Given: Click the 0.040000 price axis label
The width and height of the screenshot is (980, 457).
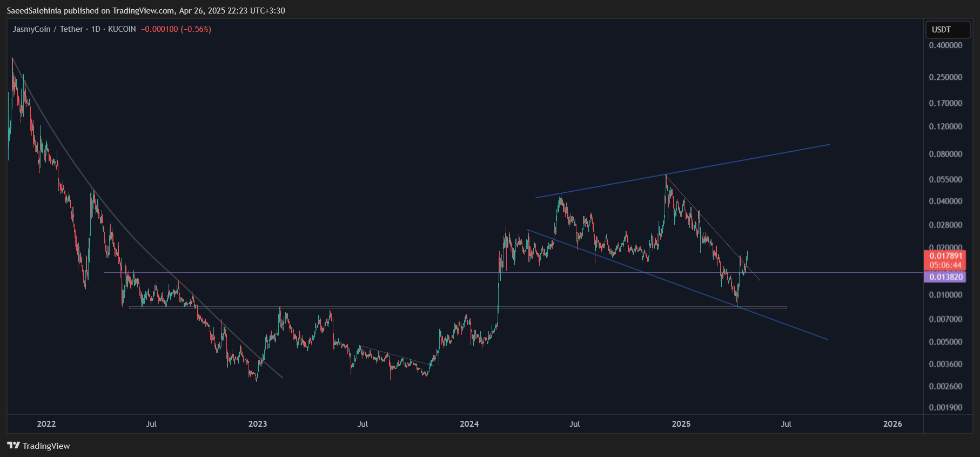Looking at the screenshot, I should [x=945, y=201].
